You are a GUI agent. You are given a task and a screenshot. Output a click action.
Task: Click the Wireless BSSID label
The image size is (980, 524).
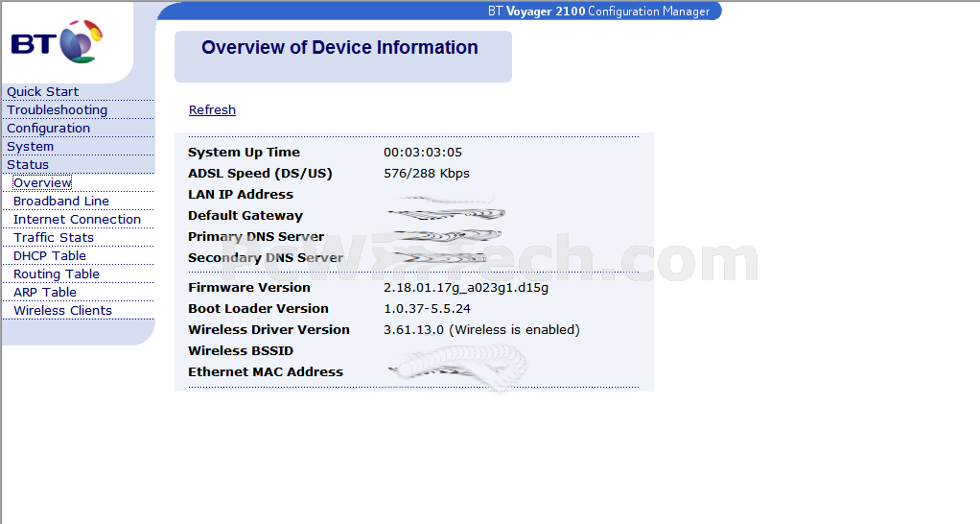click(x=241, y=351)
